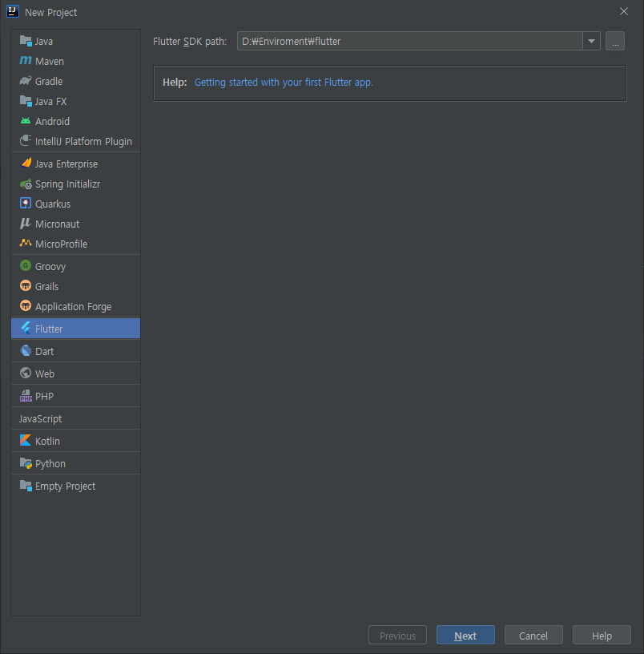Select the Empty Project label

click(x=65, y=486)
